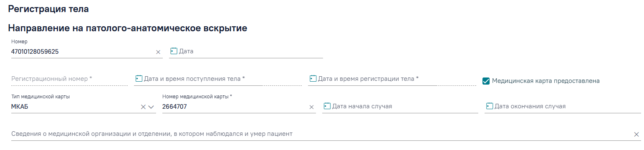Clear the Номер field with its X icon
The width and height of the screenshot is (644, 150).
(x=158, y=52)
